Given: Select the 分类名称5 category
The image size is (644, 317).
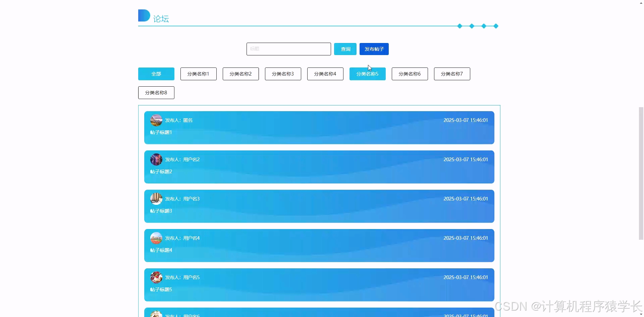Looking at the screenshot, I should pos(368,74).
